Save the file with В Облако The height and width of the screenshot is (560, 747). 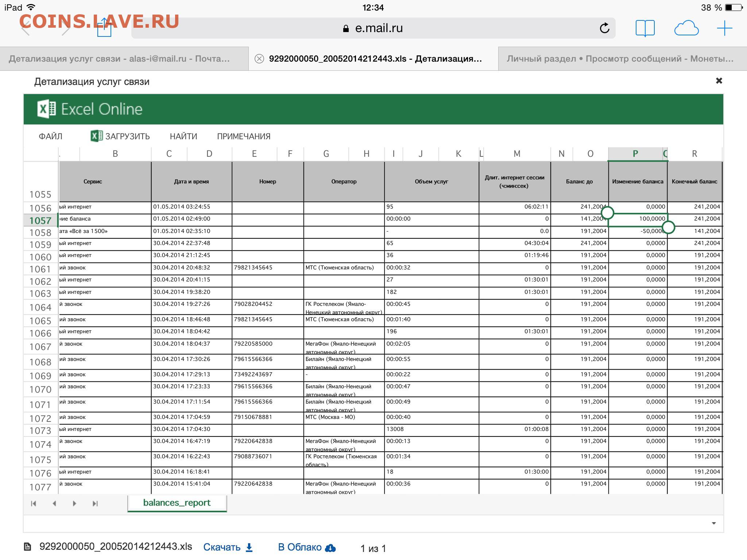(307, 547)
